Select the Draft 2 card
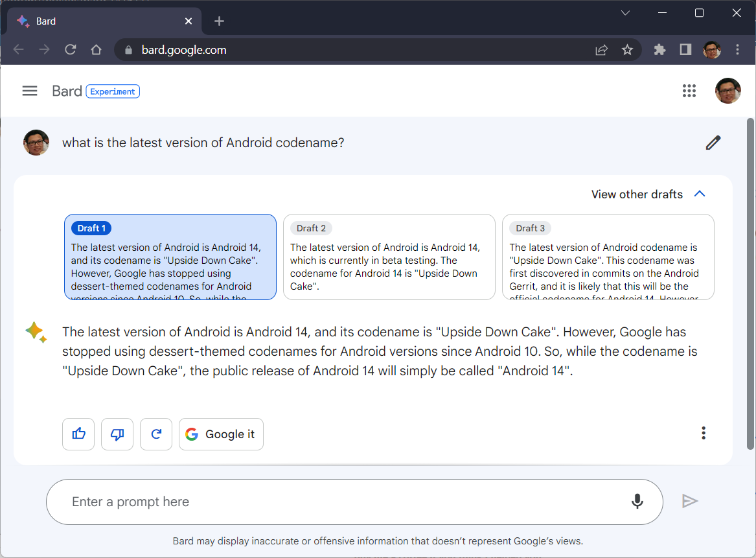 [389, 257]
